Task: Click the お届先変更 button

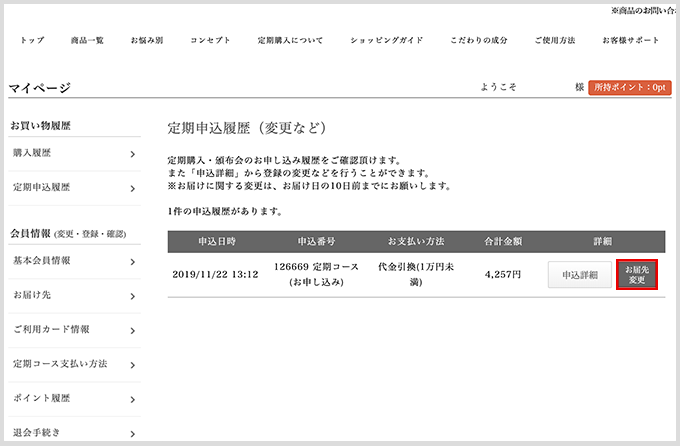Action: 637,275
